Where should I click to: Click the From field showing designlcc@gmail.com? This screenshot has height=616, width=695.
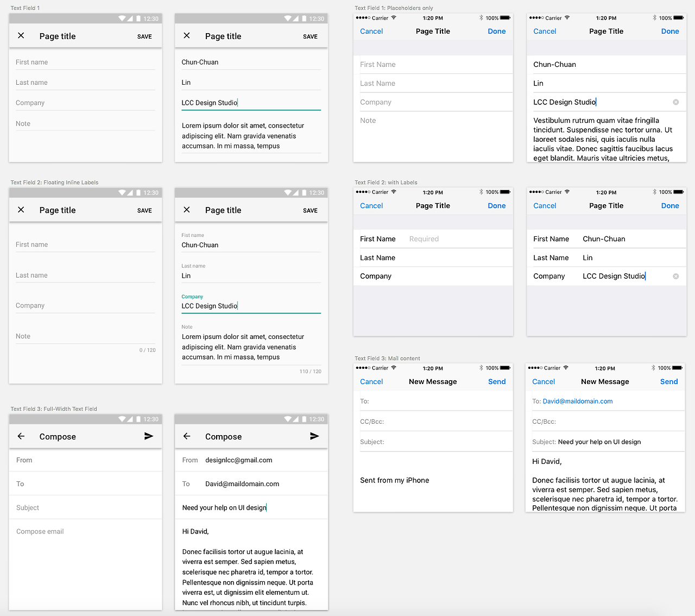[x=251, y=460]
